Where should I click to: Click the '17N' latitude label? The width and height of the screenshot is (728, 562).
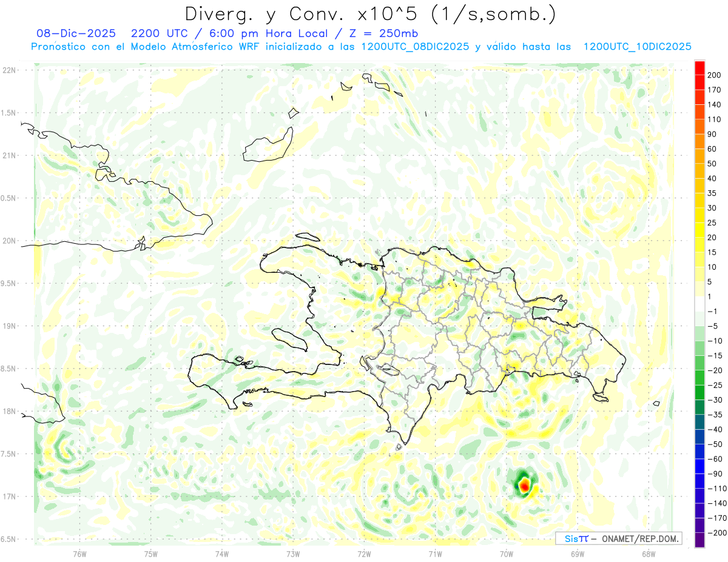click(x=8, y=497)
